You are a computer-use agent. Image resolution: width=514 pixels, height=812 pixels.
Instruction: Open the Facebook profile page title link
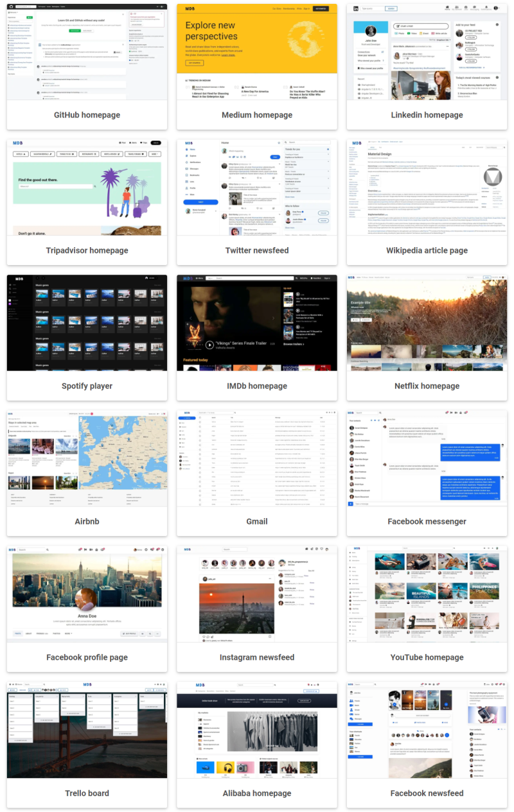[87, 657]
